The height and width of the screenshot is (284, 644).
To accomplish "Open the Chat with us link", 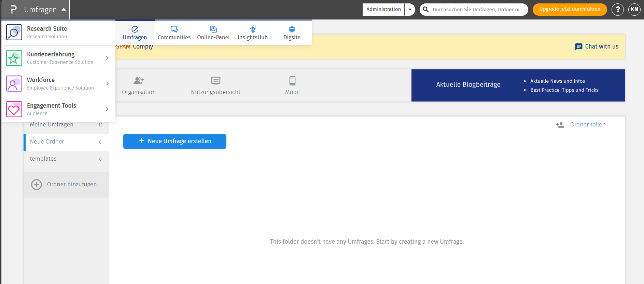I will pos(602,46).
